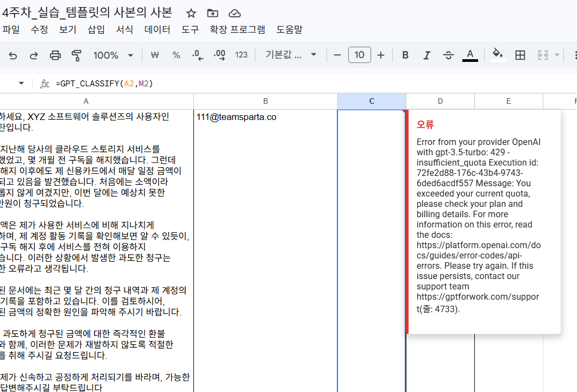Open the name box dropdown arrow

(x=21, y=84)
